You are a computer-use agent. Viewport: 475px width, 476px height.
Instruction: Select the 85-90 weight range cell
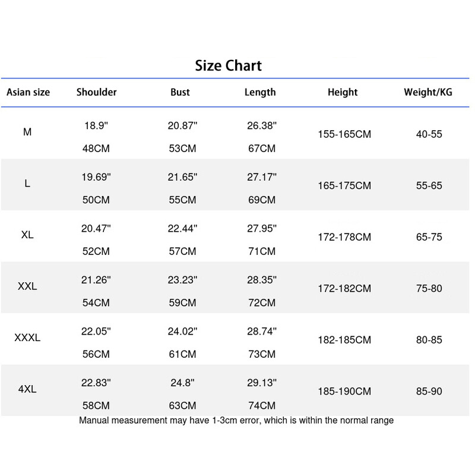tap(429, 392)
